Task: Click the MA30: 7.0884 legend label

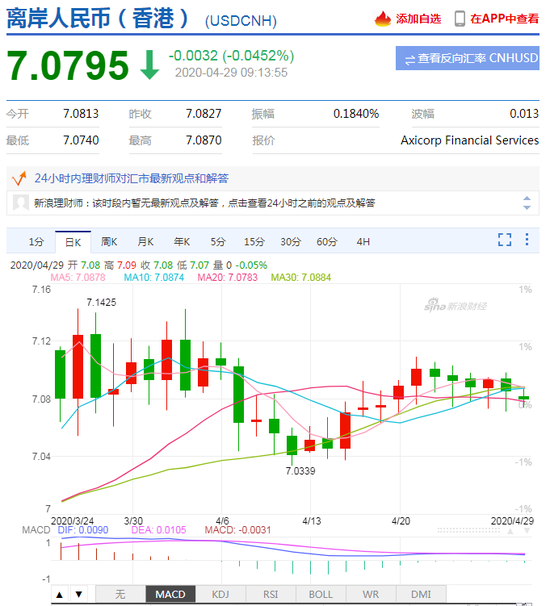Action: [x=301, y=277]
